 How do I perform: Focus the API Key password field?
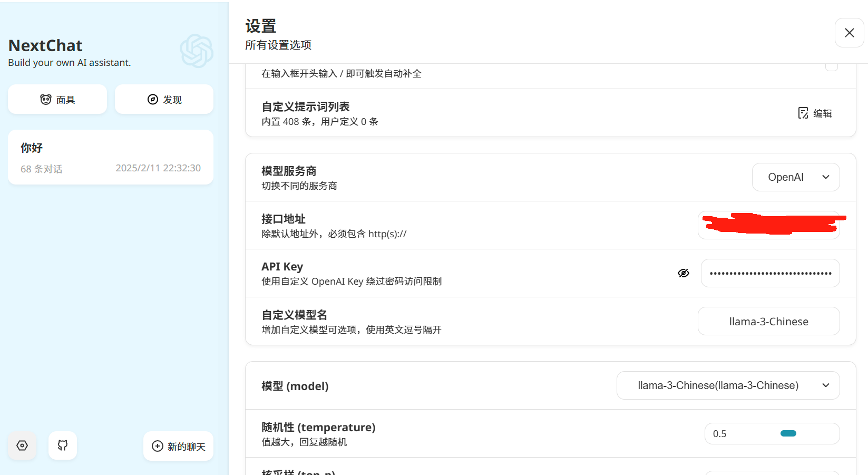pyautogui.click(x=771, y=273)
